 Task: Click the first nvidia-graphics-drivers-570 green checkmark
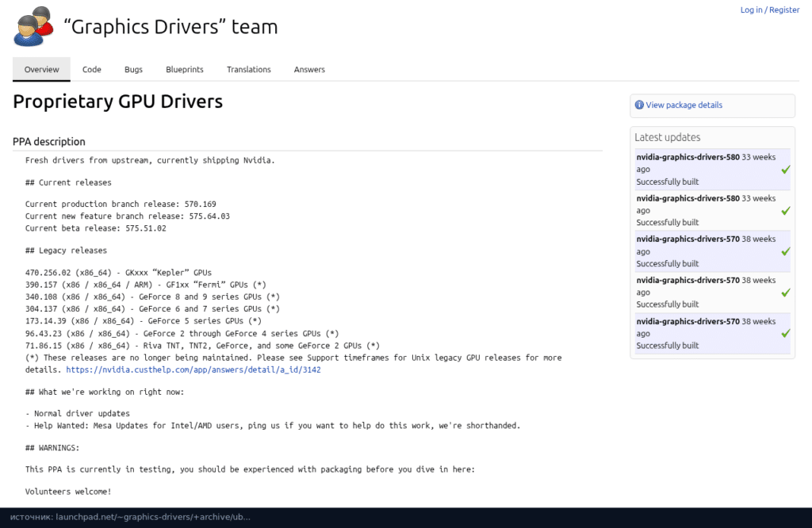tap(786, 251)
